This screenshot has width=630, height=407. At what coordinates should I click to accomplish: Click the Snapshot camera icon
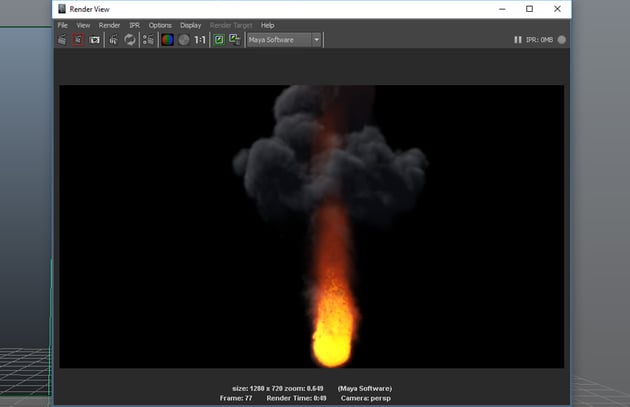tap(94, 40)
